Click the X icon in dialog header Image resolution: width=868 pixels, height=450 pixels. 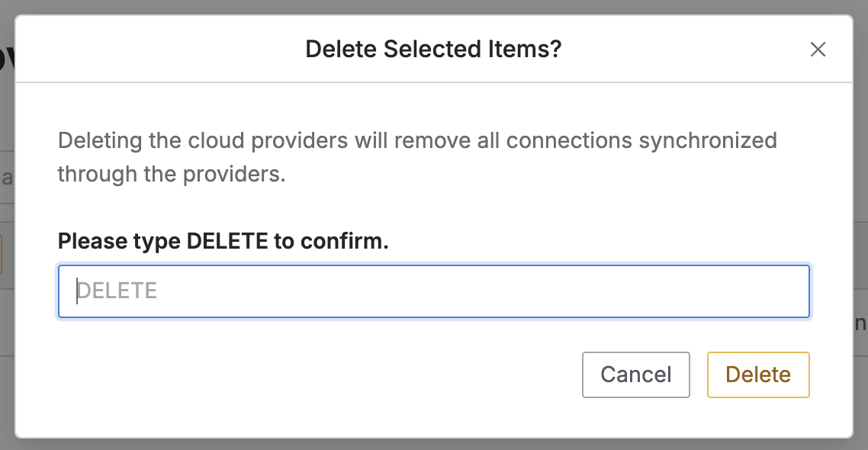click(818, 50)
